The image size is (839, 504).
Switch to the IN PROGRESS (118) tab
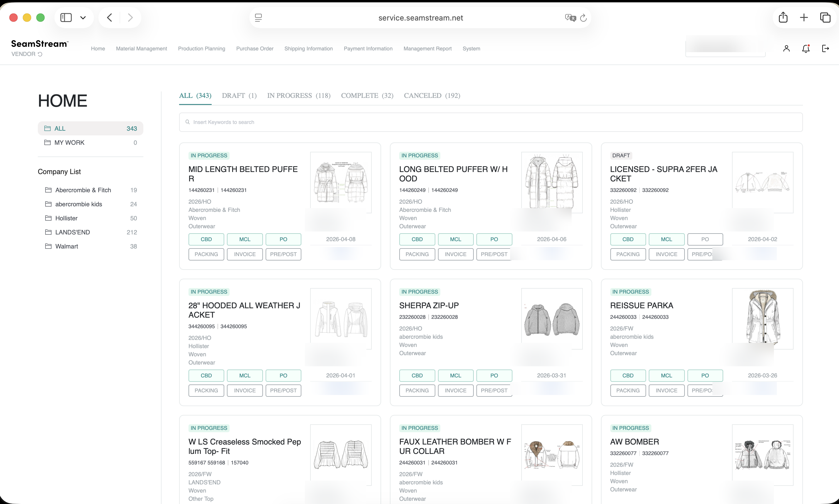click(299, 96)
